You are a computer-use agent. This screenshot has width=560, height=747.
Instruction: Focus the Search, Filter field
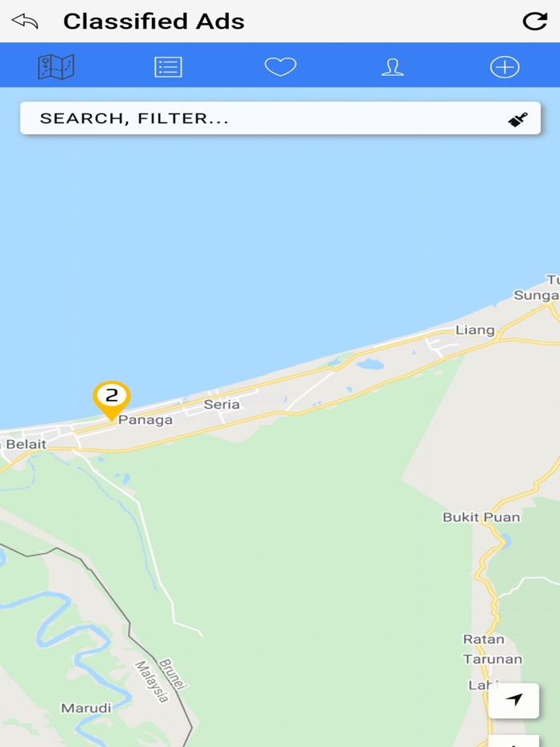pos(280,118)
